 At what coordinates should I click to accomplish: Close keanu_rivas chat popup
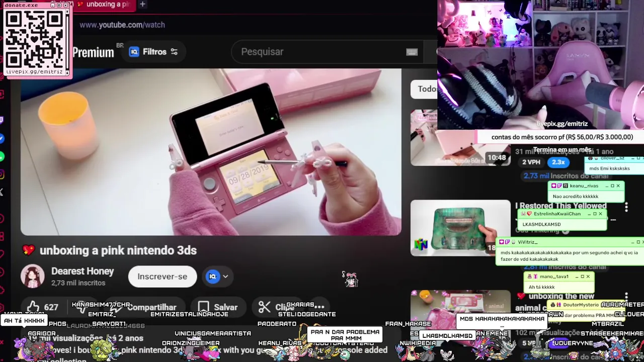click(x=618, y=186)
